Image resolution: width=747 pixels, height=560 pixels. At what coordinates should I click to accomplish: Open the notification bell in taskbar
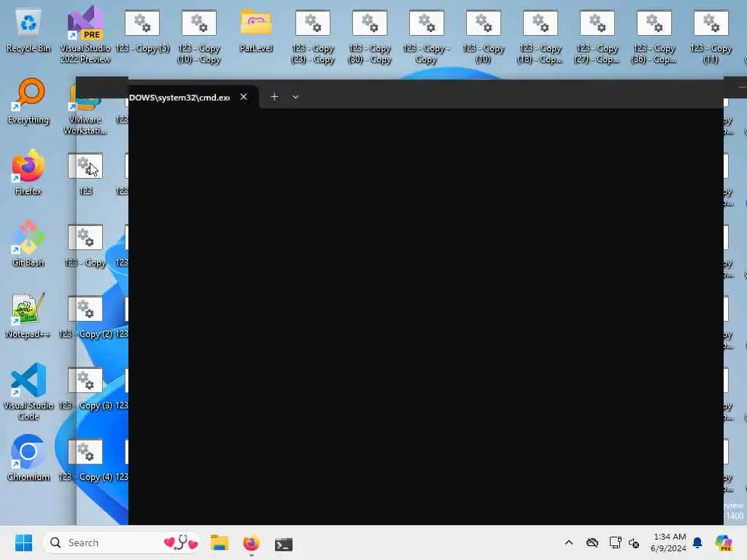[697, 542]
